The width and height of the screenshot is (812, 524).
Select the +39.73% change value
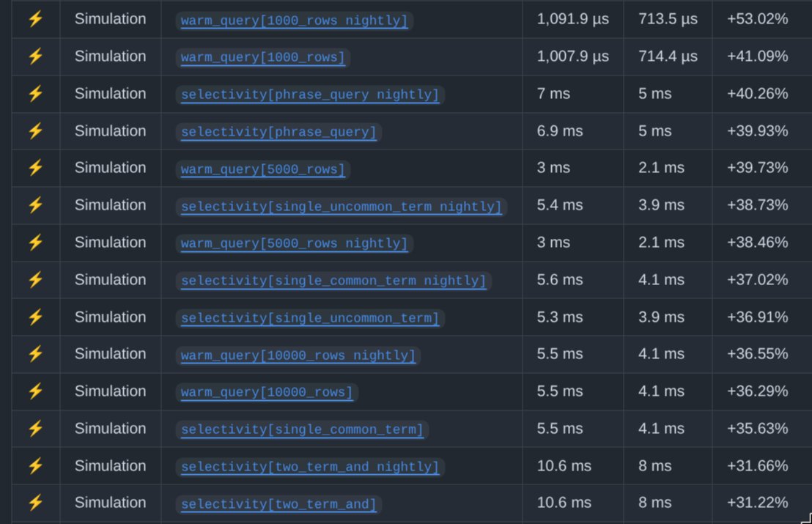coord(758,168)
